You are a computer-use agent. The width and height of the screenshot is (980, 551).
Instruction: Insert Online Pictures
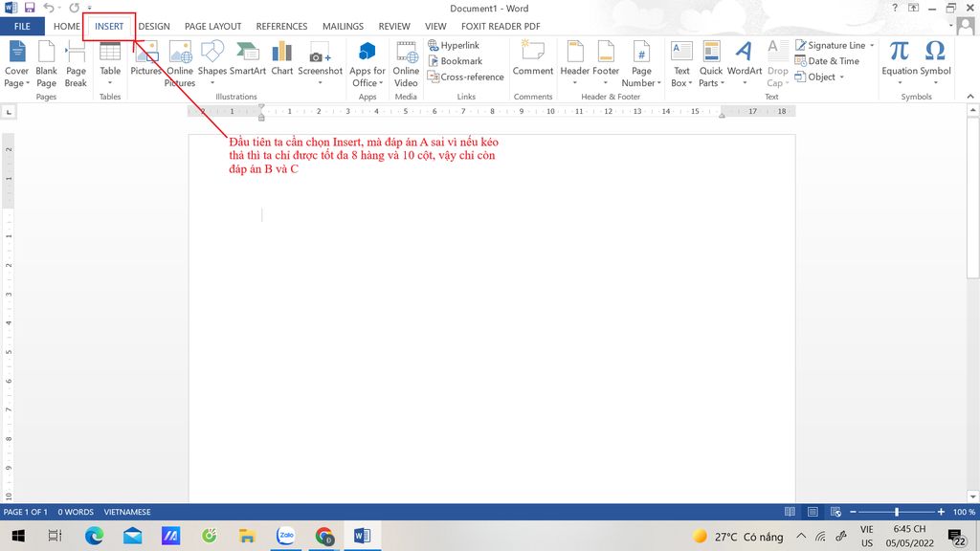[180, 64]
